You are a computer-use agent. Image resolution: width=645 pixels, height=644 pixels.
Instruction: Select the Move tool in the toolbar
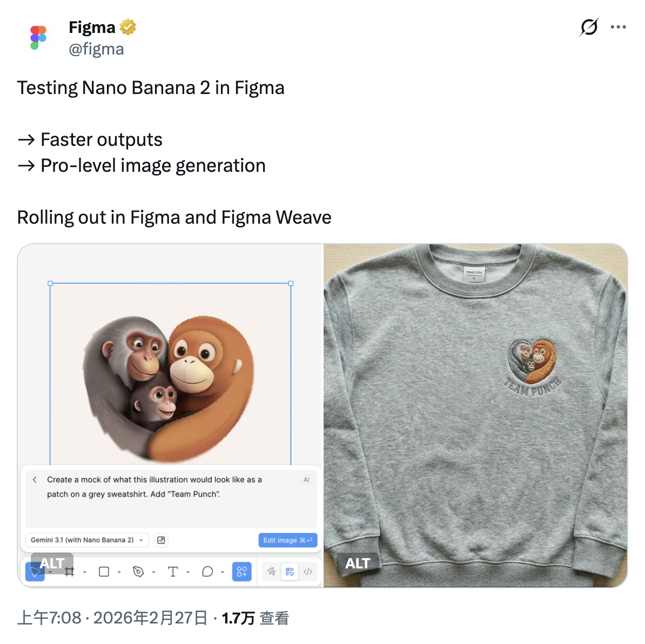point(35,572)
